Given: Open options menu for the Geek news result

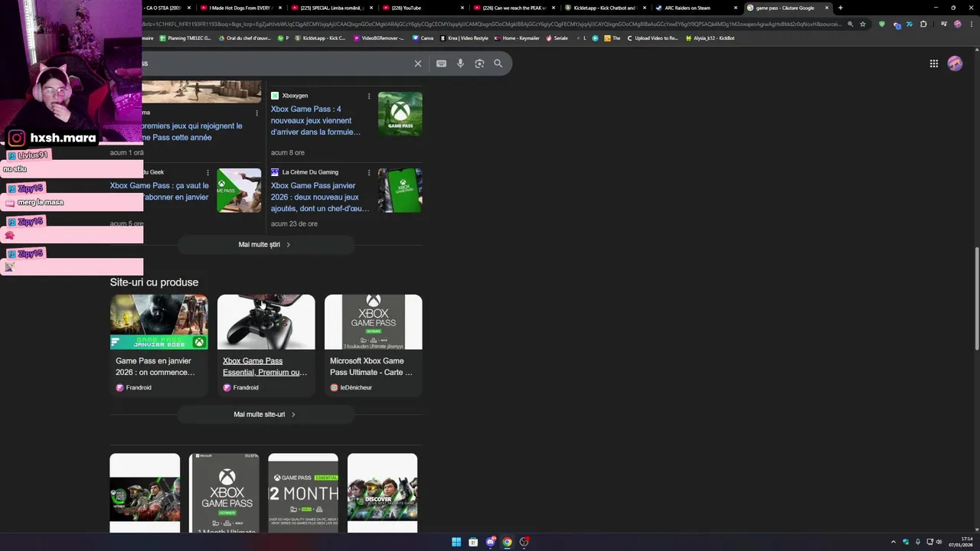Looking at the screenshot, I should click(x=207, y=172).
